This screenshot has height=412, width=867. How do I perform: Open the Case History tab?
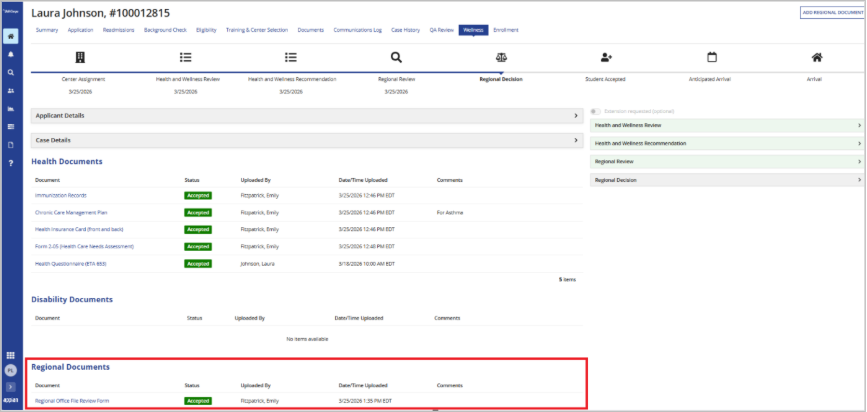click(x=405, y=30)
